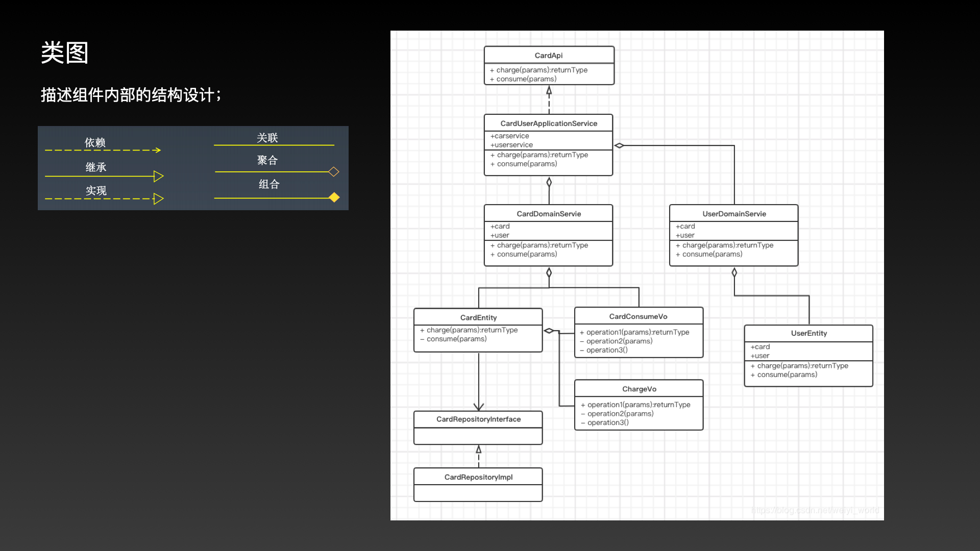
Task: Click the 聚合 legend label
Action: (x=267, y=160)
